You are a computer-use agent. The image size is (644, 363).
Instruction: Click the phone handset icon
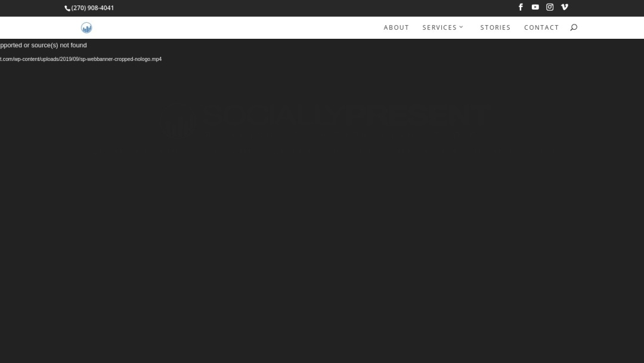click(67, 8)
